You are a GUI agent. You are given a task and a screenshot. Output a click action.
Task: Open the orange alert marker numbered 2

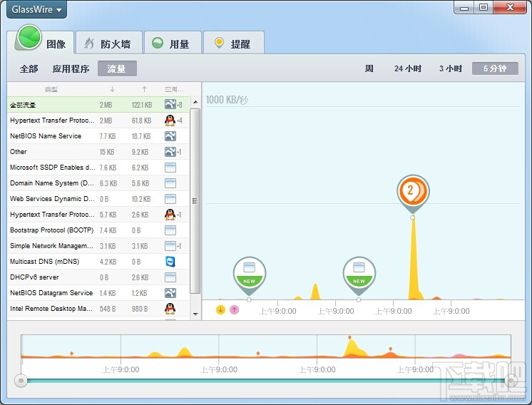pyautogui.click(x=413, y=193)
